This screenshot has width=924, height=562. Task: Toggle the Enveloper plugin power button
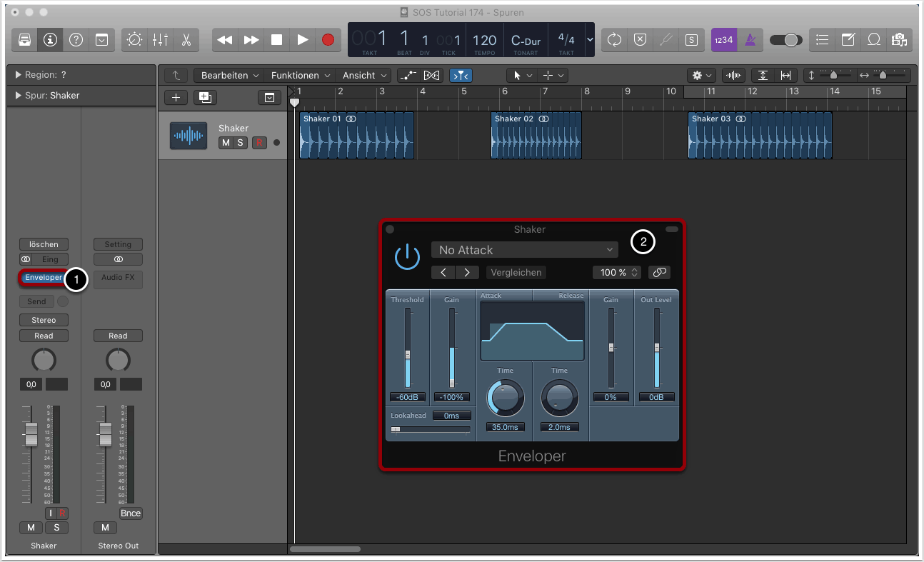[x=407, y=257]
